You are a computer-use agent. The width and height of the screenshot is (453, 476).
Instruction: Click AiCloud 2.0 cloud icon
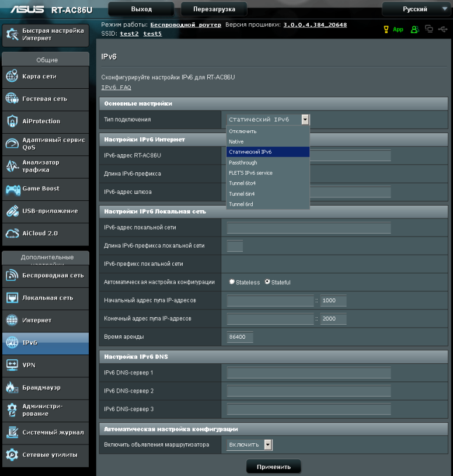coord(12,234)
